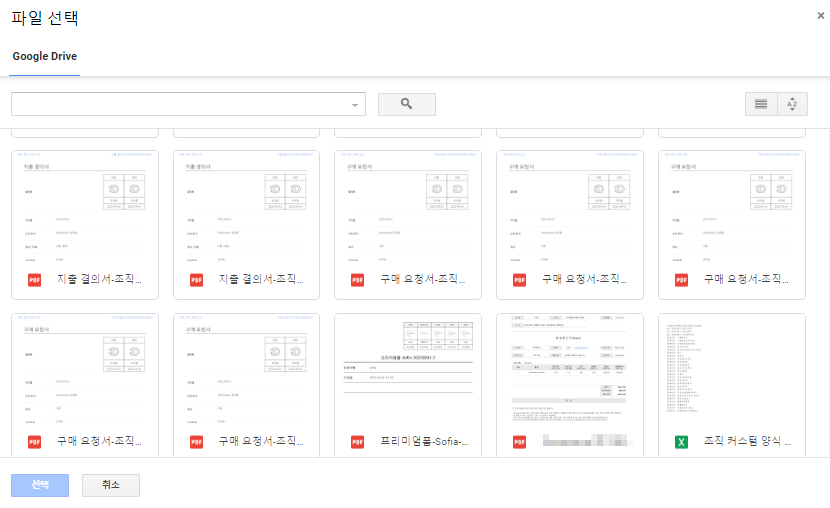Click the Excel icon of 조직 커스텀 양식
This screenshot has width=830, height=508.
(x=681, y=442)
